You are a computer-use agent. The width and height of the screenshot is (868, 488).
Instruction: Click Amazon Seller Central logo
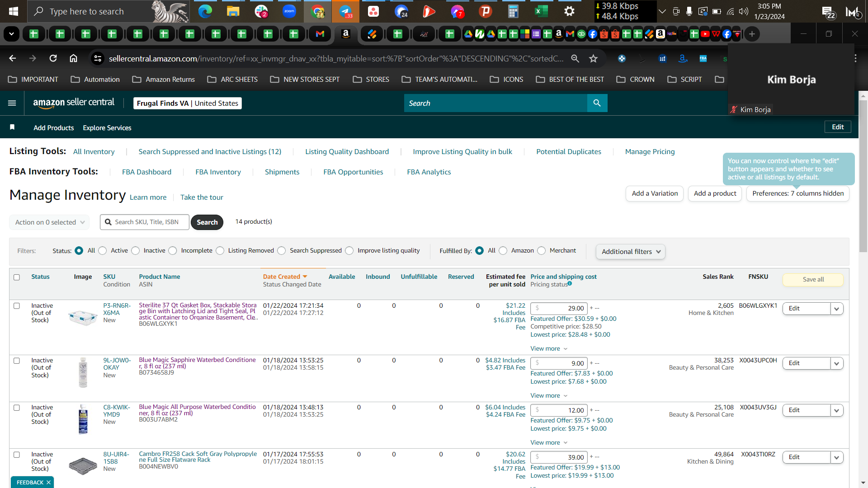coord(74,103)
